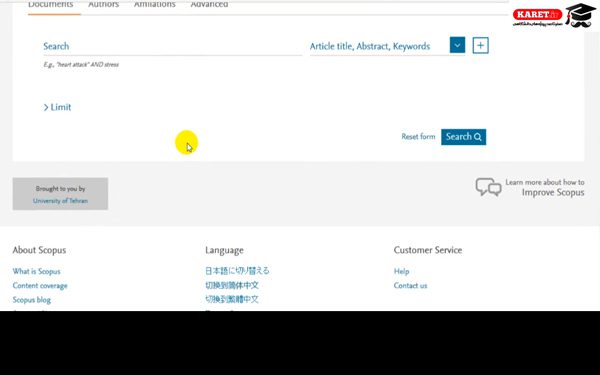Open the search field type dropdown arrow
This screenshot has height=375, width=600.
(457, 45)
